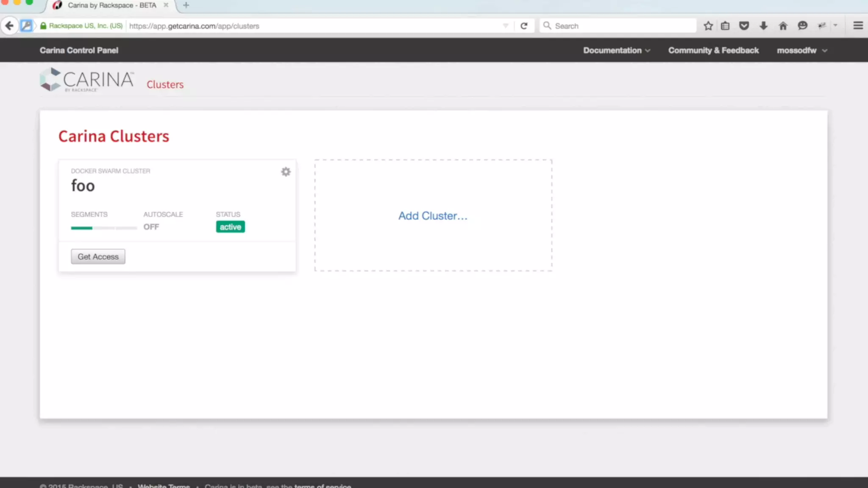The height and width of the screenshot is (488, 868).
Task: Open the downloads arrow icon
Action: click(763, 26)
